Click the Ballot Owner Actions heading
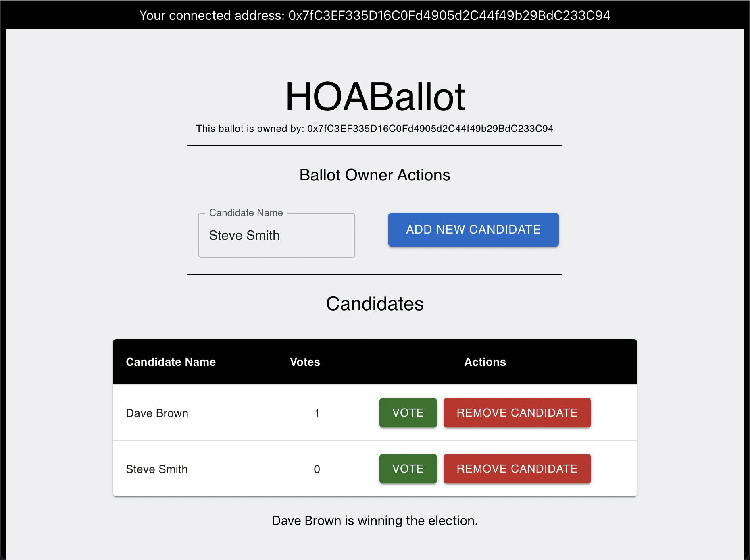Screen dimensions: 750x560 click(x=375, y=174)
